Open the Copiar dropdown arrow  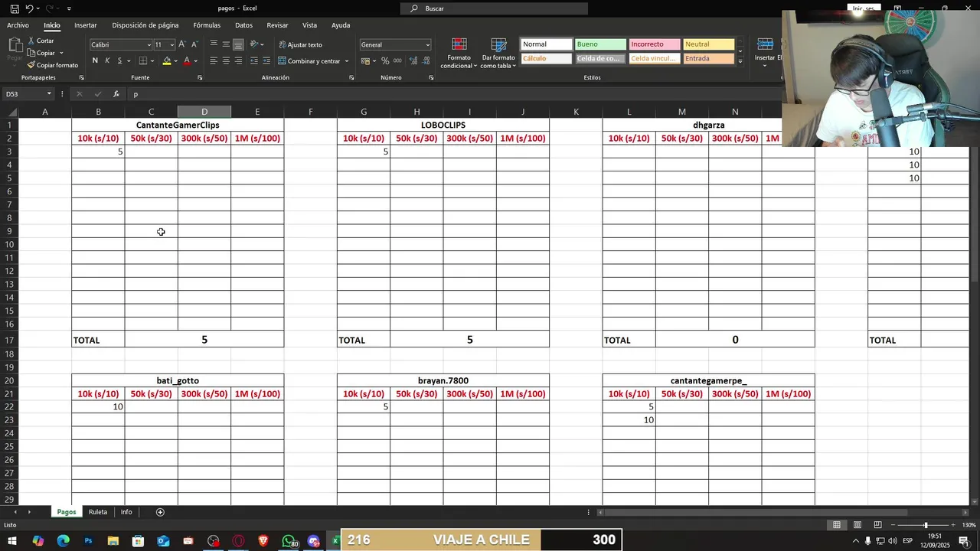tap(60, 53)
